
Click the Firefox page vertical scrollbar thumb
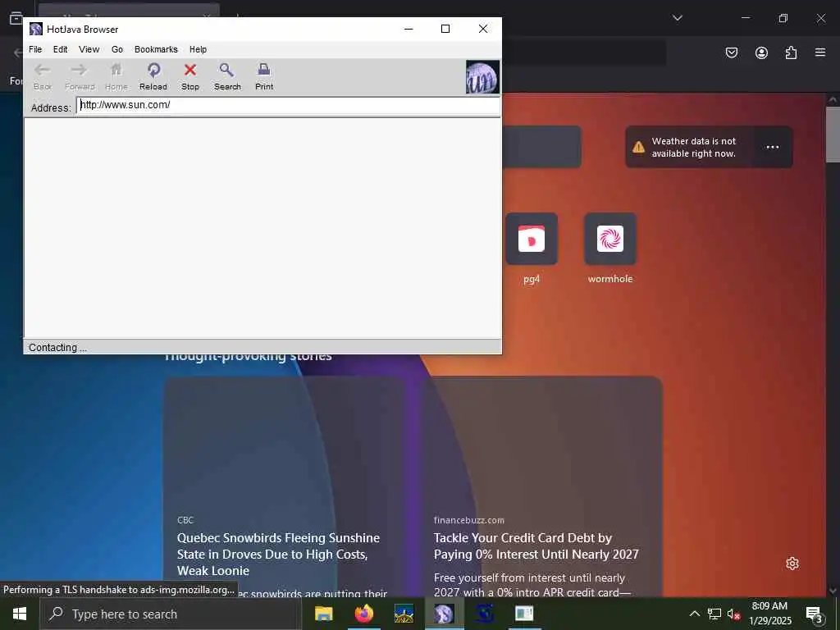click(833, 134)
